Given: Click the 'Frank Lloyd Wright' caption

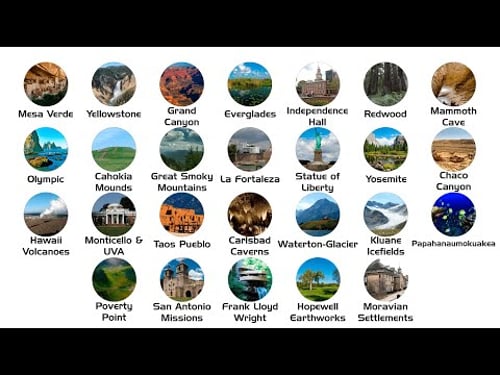Looking at the screenshot, I should pos(250,312).
